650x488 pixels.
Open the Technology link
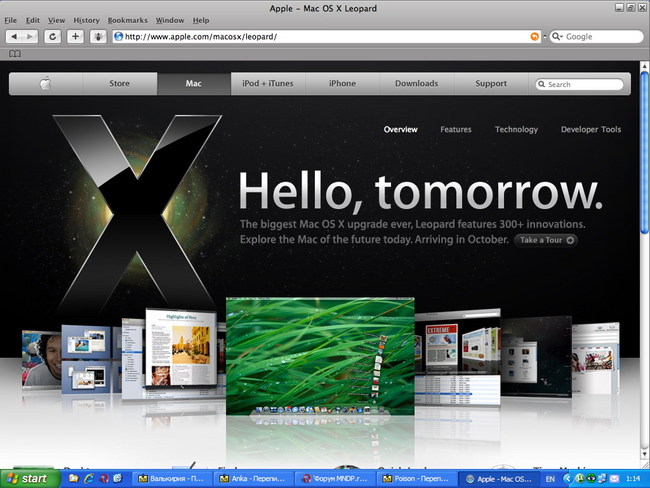coord(516,129)
